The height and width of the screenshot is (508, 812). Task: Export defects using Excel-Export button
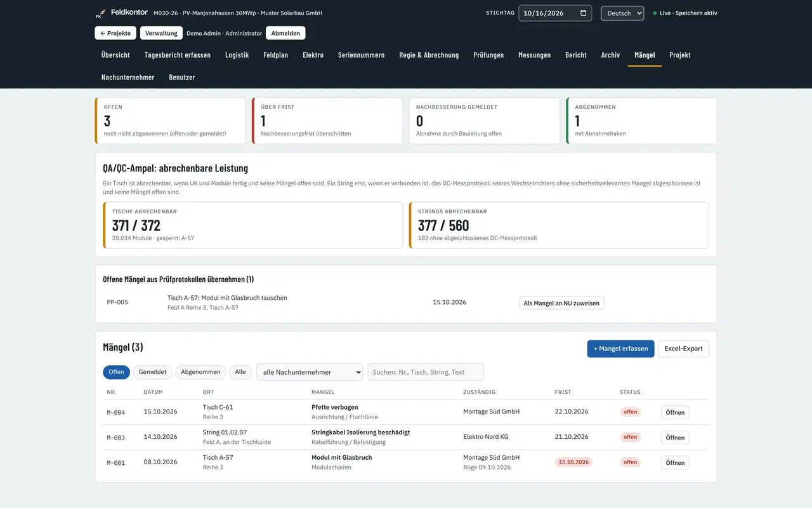683,349
